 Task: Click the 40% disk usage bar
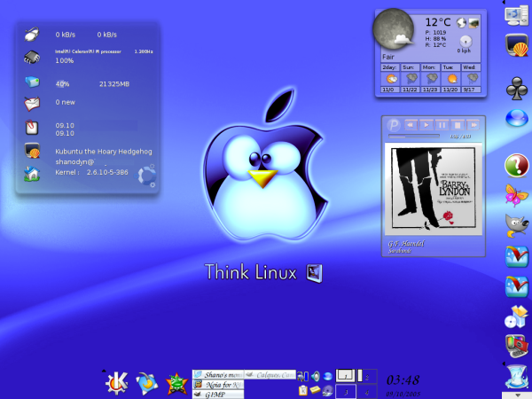point(62,84)
